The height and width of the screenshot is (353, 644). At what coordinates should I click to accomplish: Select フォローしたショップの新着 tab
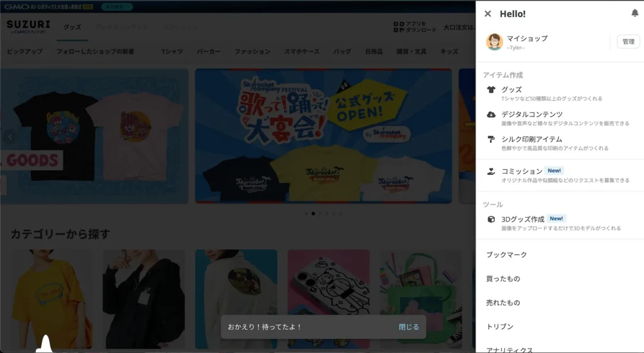pos(96,52)
